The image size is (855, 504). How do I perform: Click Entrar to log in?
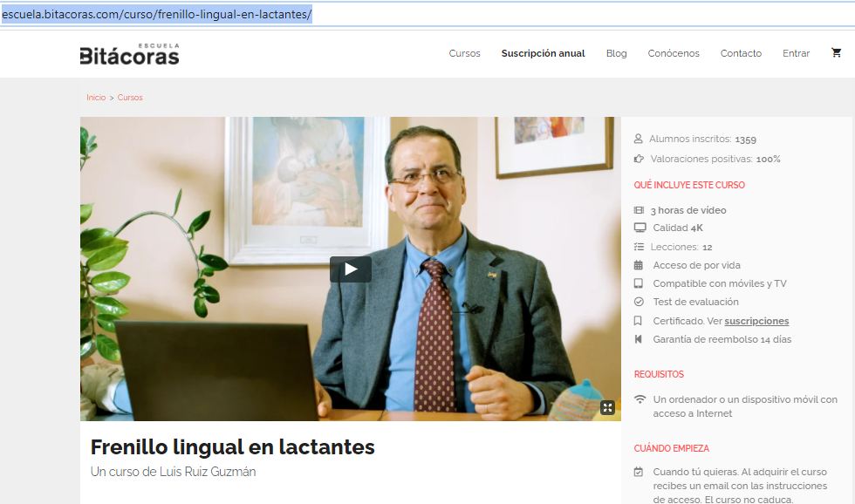pos(796,53)
